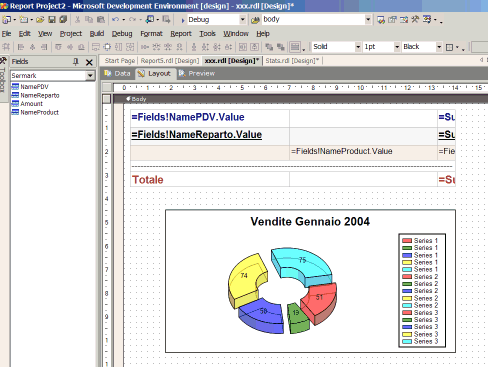Open the Debug configuration dropdown
Image resolution: width=488 pixels, height=367 pixels.
pos(243,20)
